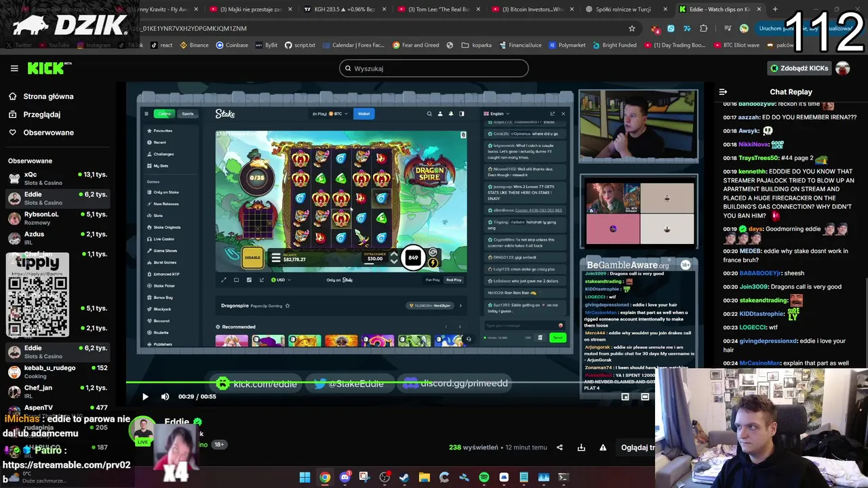Click the Eddie streamer avatar under the clip
Image resolution: width=868 pixels, height=488 pixels.
point(143,432)
